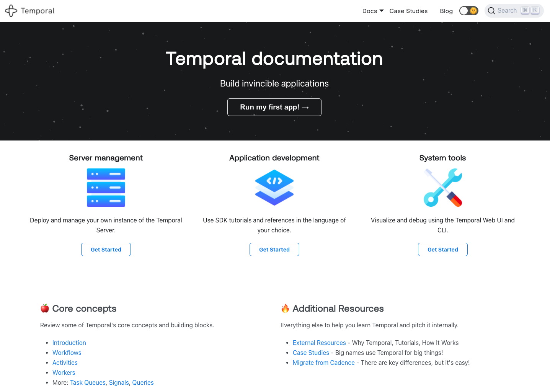Toggle dark/light mode switch
The width and height of the screenshot is (550, 392).
469,11
